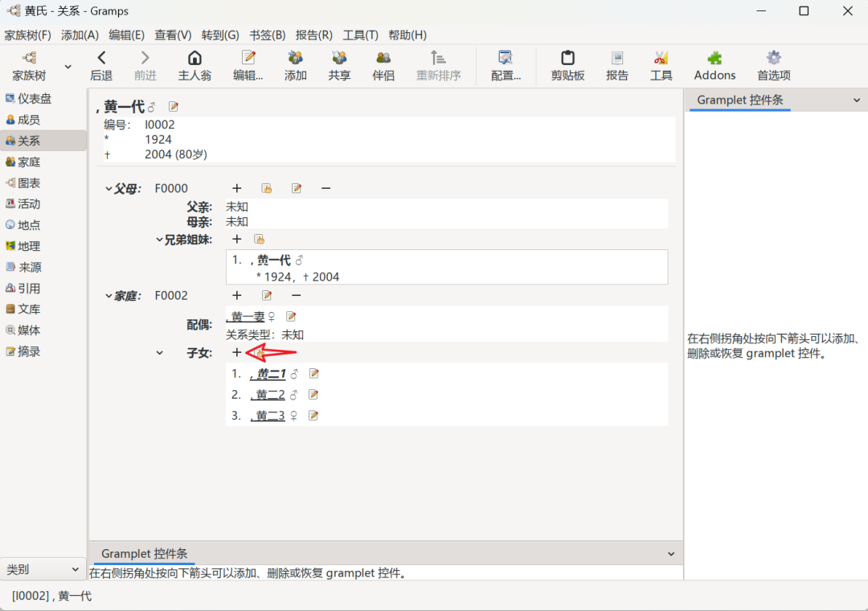Image resolution: width=868 pixels, height=611 pixels.
Task: Select 图表 in the sidebar
Action: (x=29, y=183)
